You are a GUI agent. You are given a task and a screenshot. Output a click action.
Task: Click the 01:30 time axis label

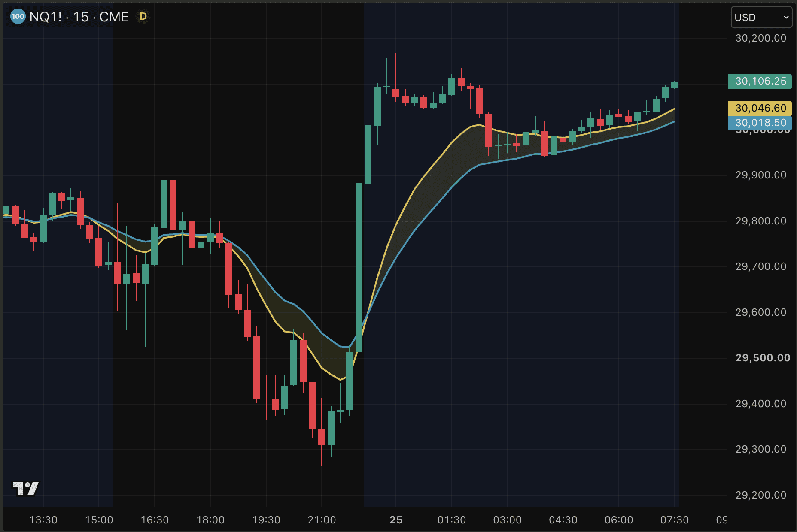click(452, 520)
